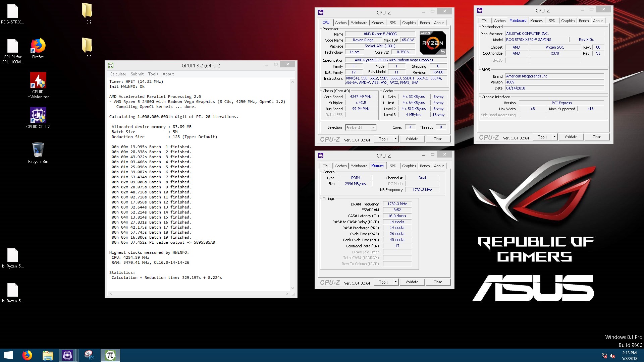This screenshot has width=644, height=362.
Task: Launch Firefox from desktop shortcut
Action: click(38, 49)
